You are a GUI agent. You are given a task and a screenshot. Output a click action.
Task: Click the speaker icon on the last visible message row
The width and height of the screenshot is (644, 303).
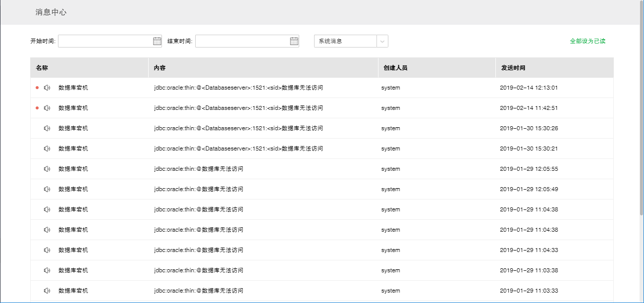coord(47,291)
